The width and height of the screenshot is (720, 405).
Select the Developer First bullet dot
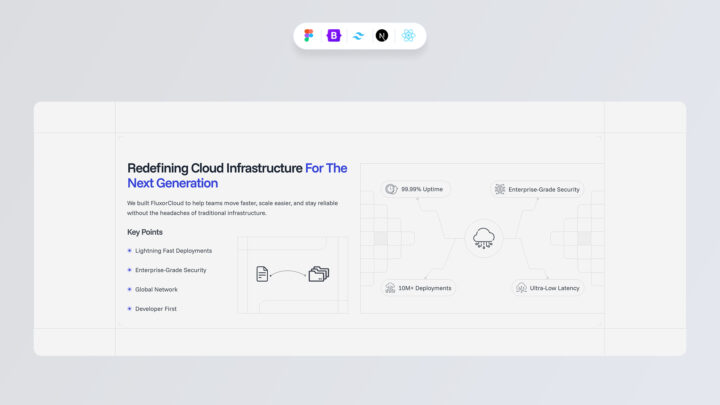click(129, 309)
